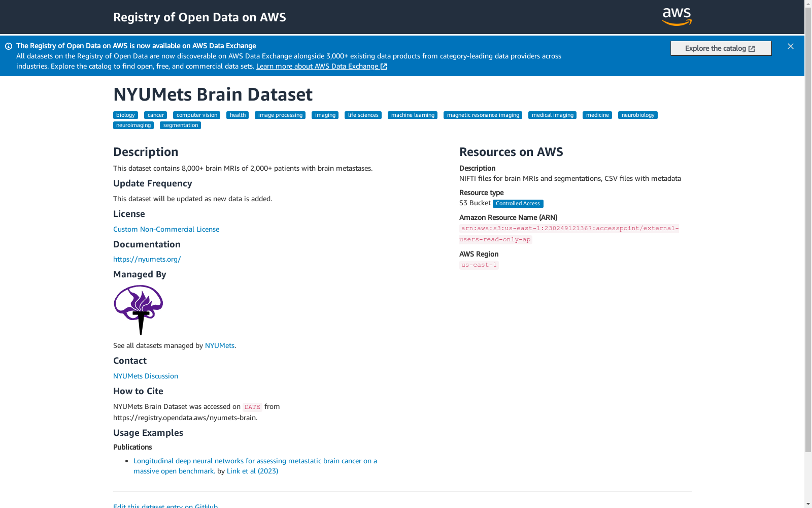Go to Registry of Open Data home
The height and width of the screenshot is (508, 812).
199,17
